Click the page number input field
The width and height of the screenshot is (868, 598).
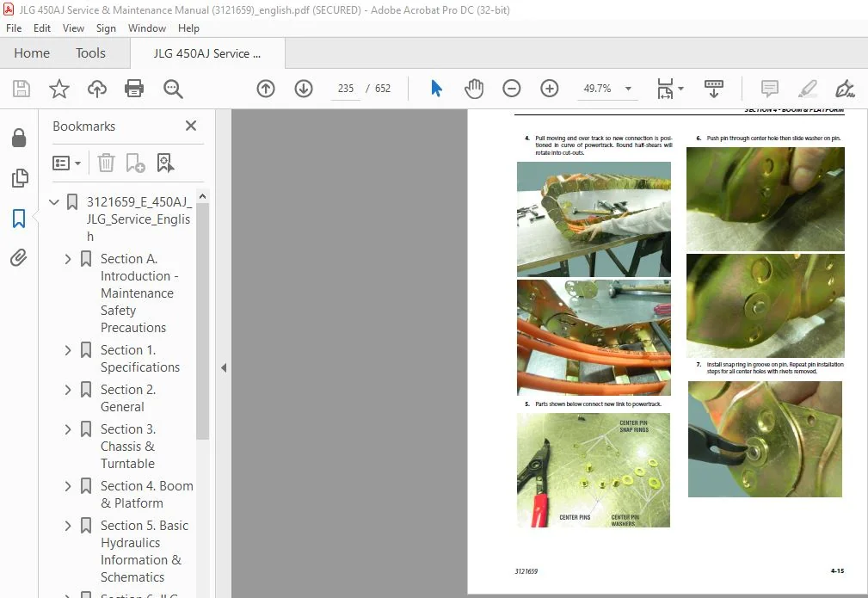tap(346, 89)
